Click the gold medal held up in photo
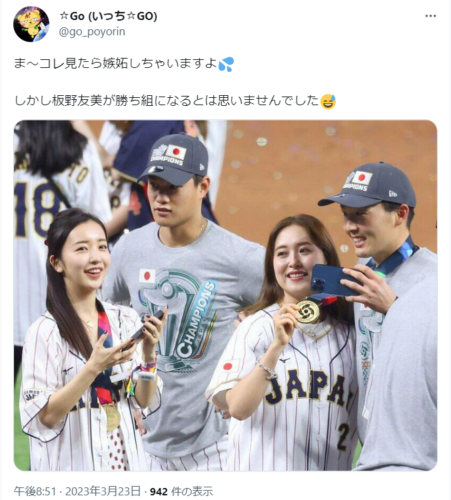Image resolution: width=451 pixels, height=500 pixels. coord(308,312)
